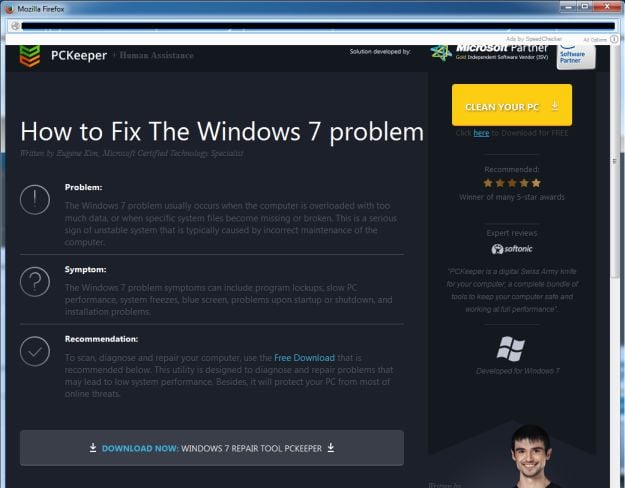Maximize the Mozilla Firefox window

tap(585, 6)
